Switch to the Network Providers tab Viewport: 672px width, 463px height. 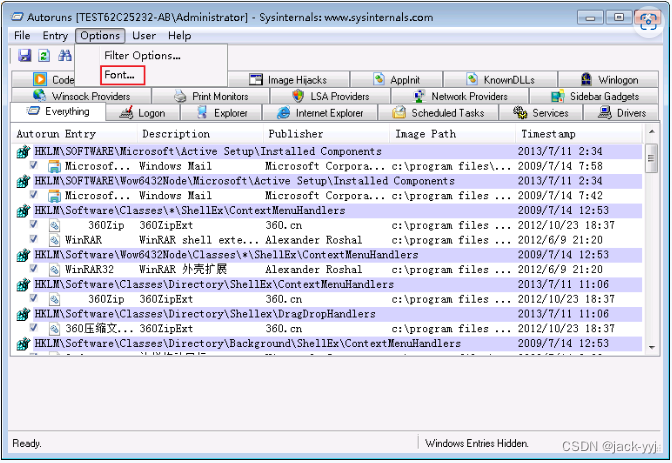pos(460,96)
